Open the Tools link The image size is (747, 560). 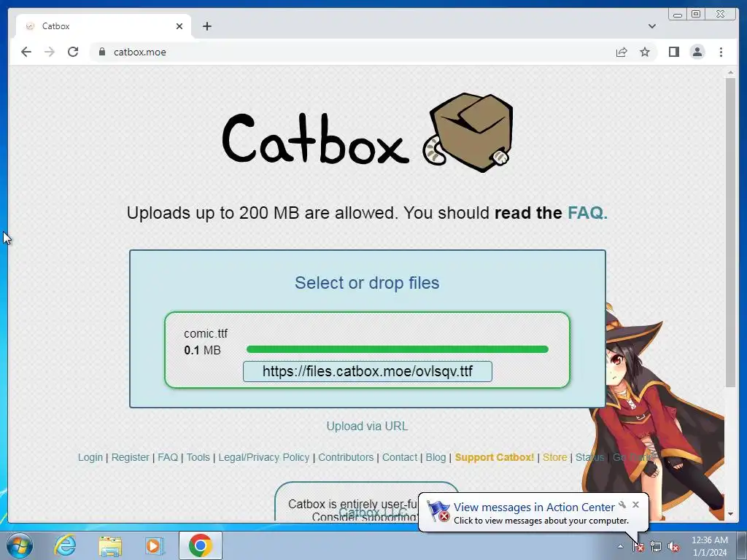198,457
